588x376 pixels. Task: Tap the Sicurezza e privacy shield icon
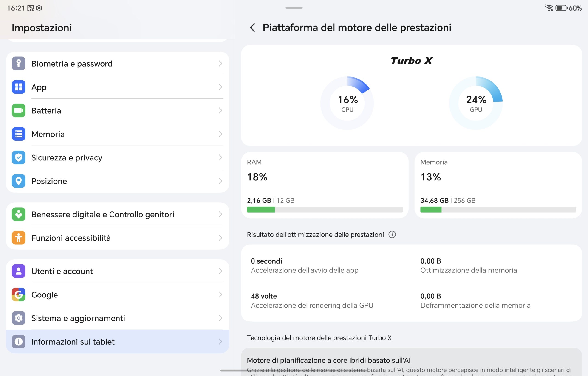pyautogui.click(x=19, y=157)
